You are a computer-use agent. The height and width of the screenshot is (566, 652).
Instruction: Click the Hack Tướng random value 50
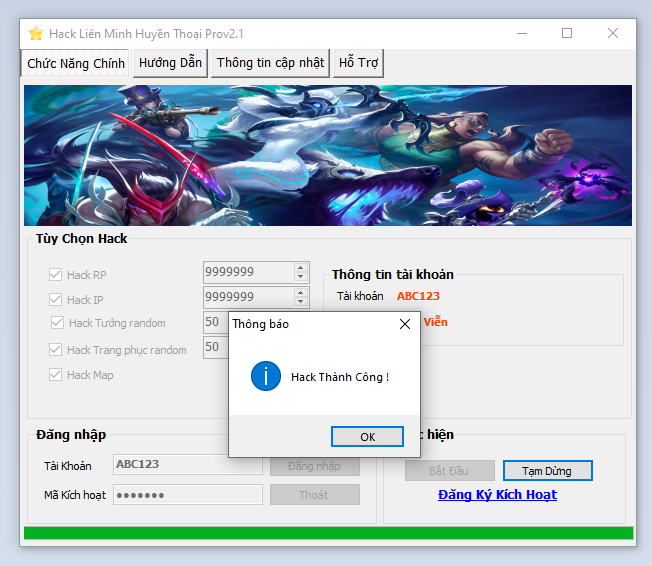coord(215,322)
